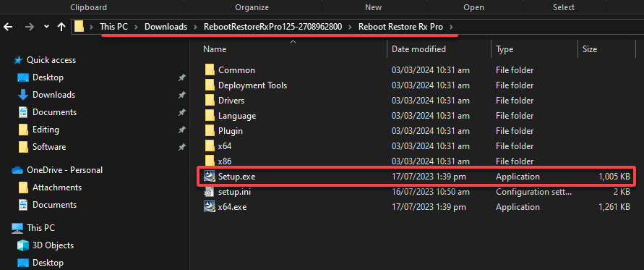Select Deployment Tools folder name
This screenshot has width=644, height=270.
tap(252, 85)
